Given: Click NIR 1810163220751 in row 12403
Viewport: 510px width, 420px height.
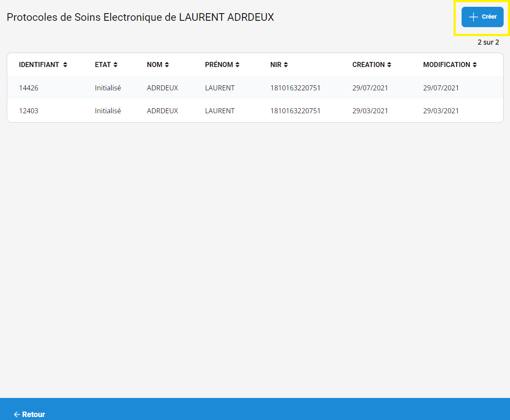Looking at the screenshot, I should click(x=296, y=111).
